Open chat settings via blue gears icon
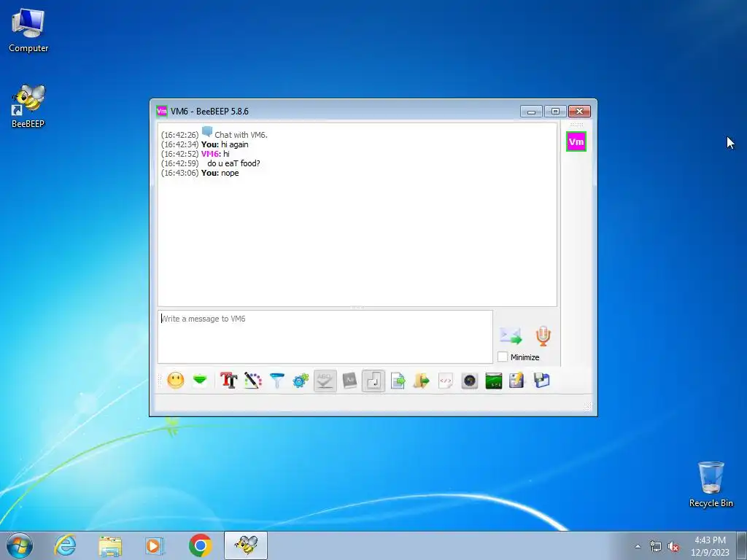Viewport: 747px width, 560px height. pos(301,381)
